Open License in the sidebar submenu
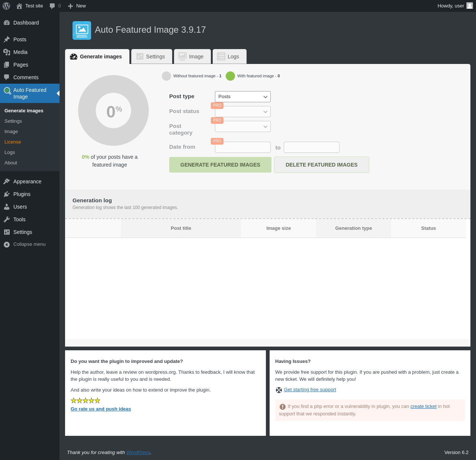 [x=13, y=142]
